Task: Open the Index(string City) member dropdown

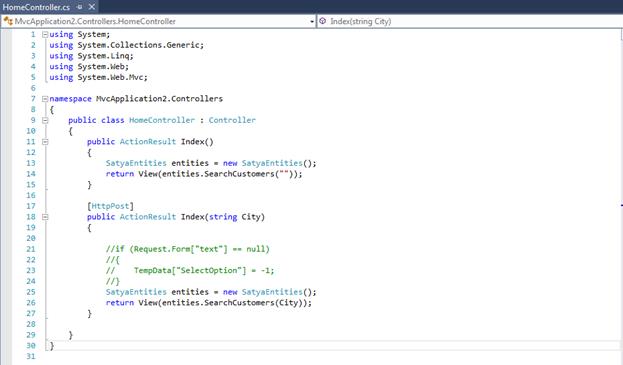Action: click(470, 21)
